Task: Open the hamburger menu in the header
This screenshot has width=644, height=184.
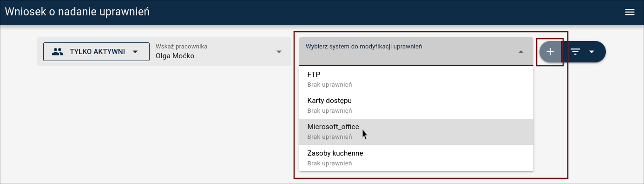Action: click(630, 12)
